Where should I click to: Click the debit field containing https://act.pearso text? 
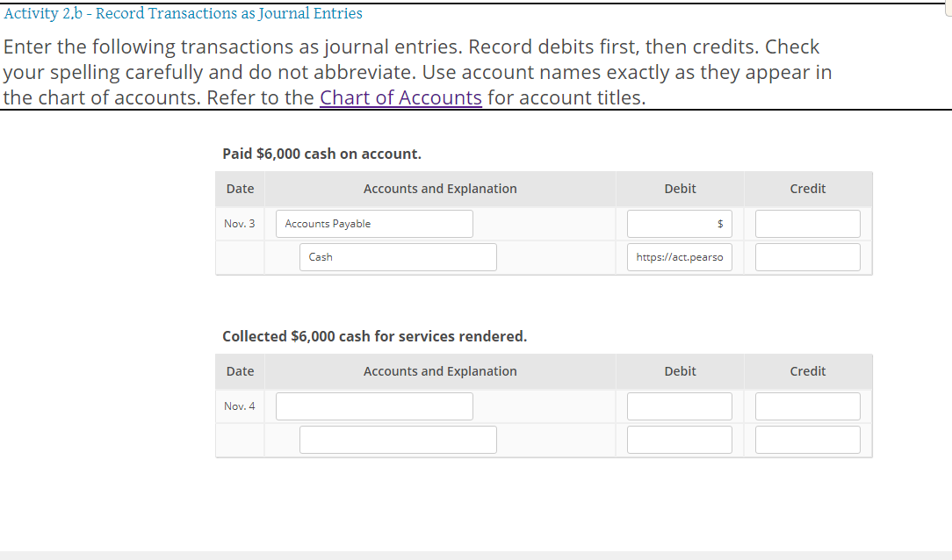click(x=680, y=256)
